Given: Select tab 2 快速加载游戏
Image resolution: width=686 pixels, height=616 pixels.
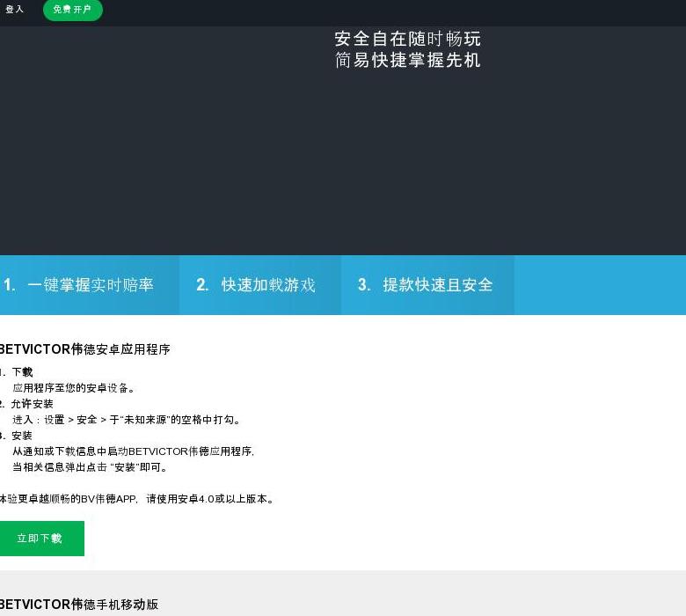Looking at the screenshot, I should pos(259,285).
